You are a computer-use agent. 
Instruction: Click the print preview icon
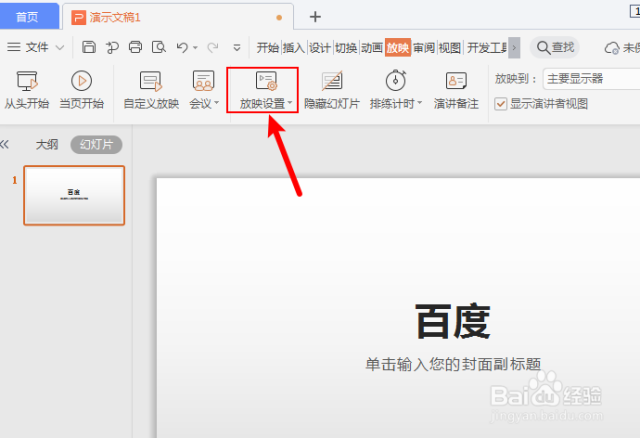coord(159,47)
